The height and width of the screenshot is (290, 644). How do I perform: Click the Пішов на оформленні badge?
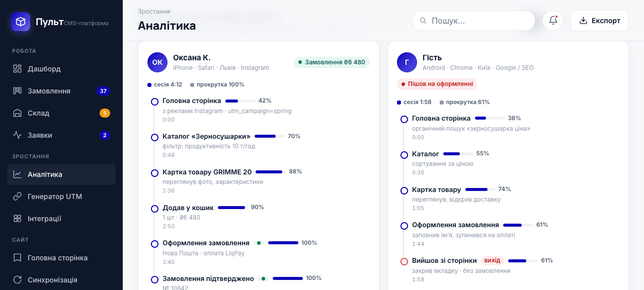pyautogui.click(x=437, y=84)
